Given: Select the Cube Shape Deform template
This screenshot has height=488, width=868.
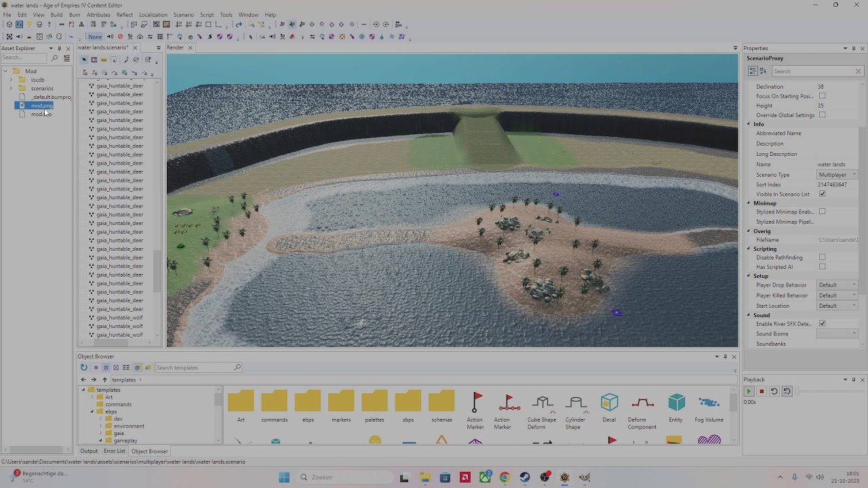Looking at the screenshot, I should (x=541, y=410).
